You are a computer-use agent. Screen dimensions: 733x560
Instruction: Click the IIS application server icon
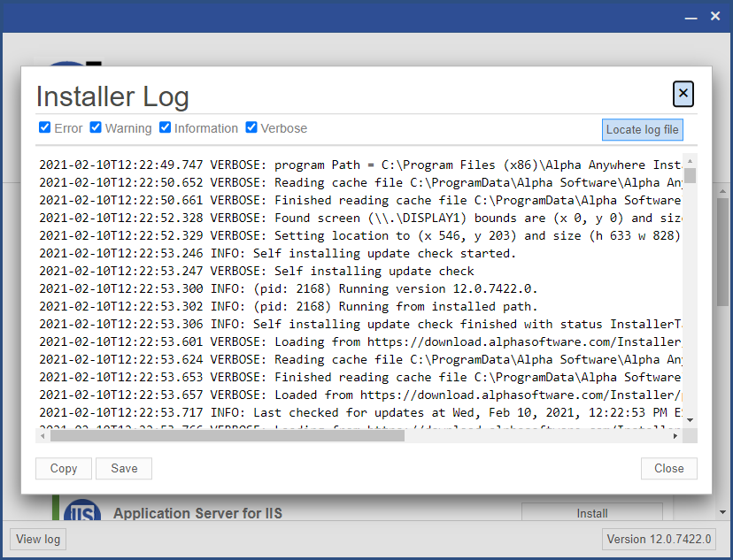pyautogui.click(x=82, y=510)
